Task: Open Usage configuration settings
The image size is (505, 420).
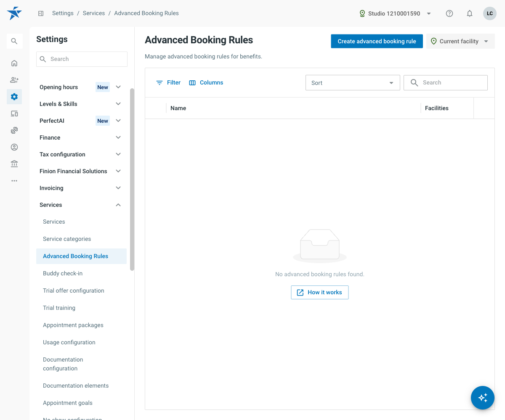Action: coord(81,342)
